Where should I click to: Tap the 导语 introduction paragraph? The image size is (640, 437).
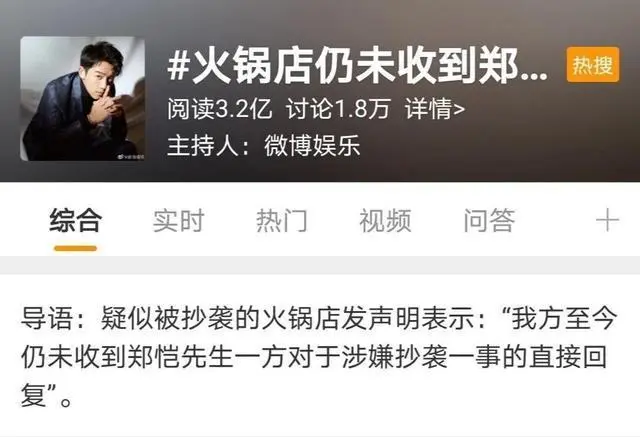pos(318,357)
